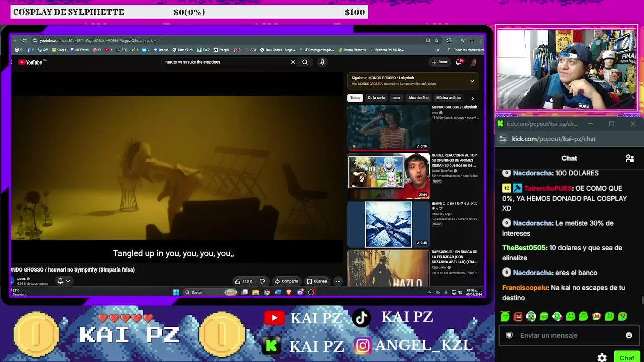This screenshot has width=644, height=362.
Task: Select the De la serie filter chip
Action: [x=376, y=98]
